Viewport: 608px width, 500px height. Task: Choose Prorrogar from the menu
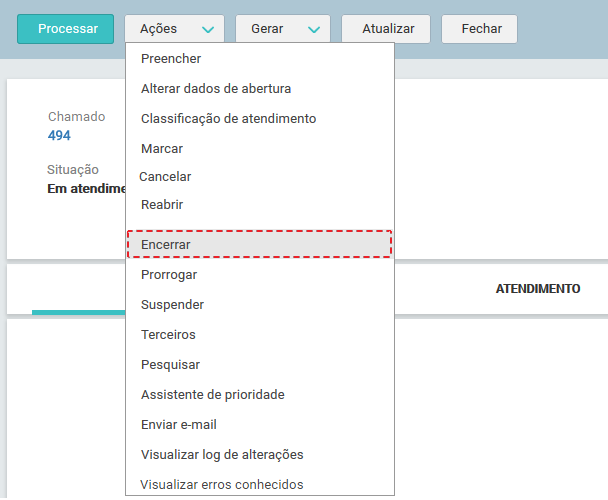click(x=169, y=274)
